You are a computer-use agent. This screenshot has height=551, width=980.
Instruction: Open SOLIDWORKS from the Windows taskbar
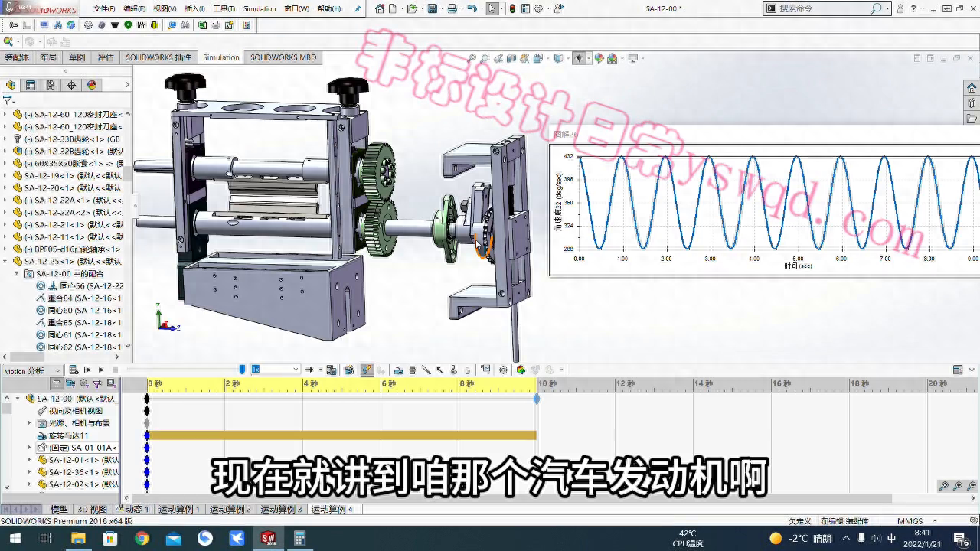coord(268,540)
